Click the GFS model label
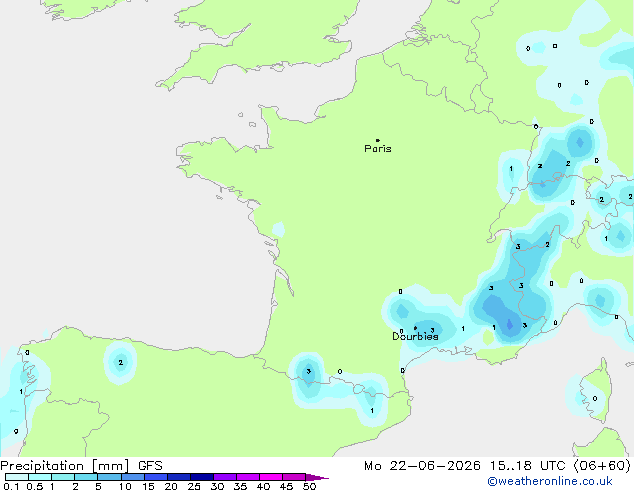The height and width of the screenshot is (490, 634). point(150,466)
